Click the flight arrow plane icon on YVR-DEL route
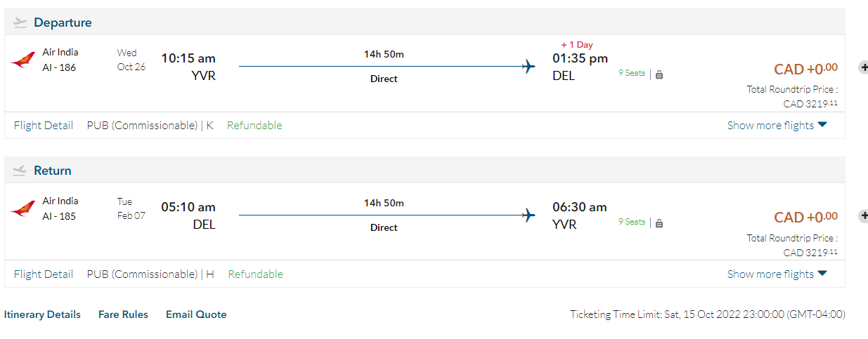 pyautogui.click(x=529, y=67)
